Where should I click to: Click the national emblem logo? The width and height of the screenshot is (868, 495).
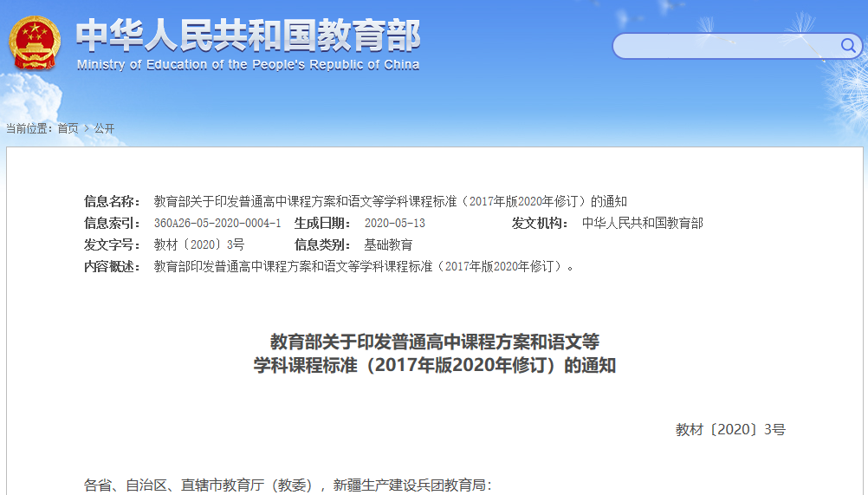tap(35, 42)
